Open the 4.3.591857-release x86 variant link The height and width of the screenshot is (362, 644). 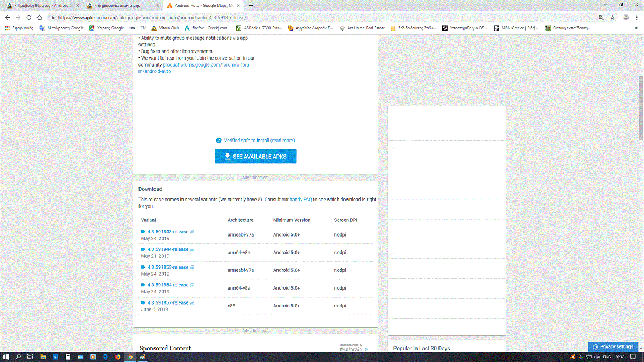coord(168,302)
